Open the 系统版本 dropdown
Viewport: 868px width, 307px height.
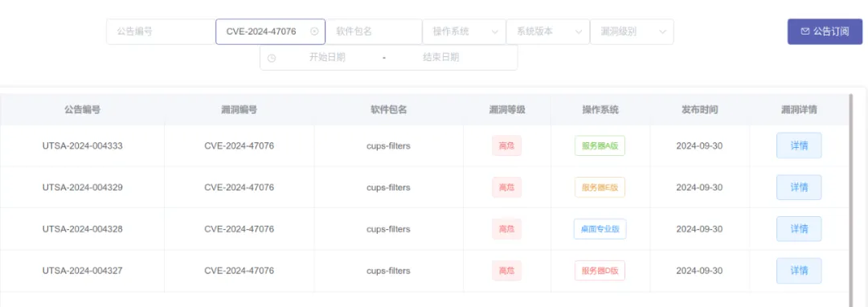[x=548, y=31]
